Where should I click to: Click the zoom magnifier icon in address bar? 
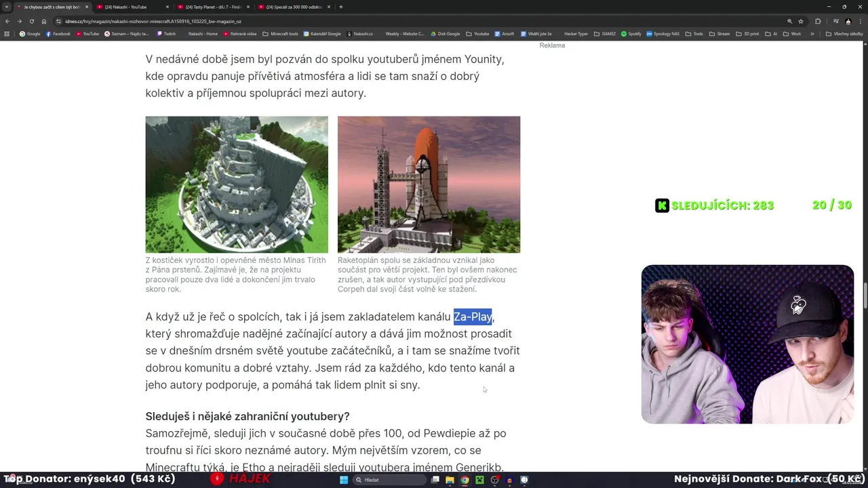pos(789,21)
